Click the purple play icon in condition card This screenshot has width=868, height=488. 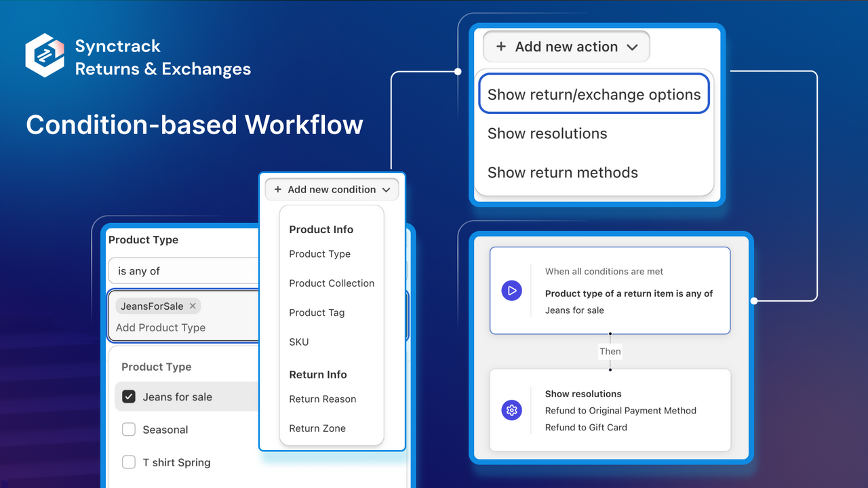(x=512, y=291)
